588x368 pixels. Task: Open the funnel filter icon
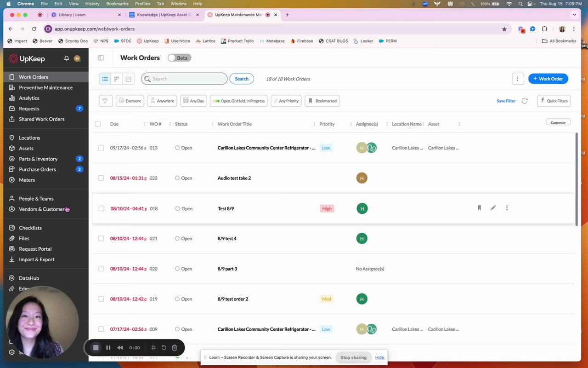point(105,101)
